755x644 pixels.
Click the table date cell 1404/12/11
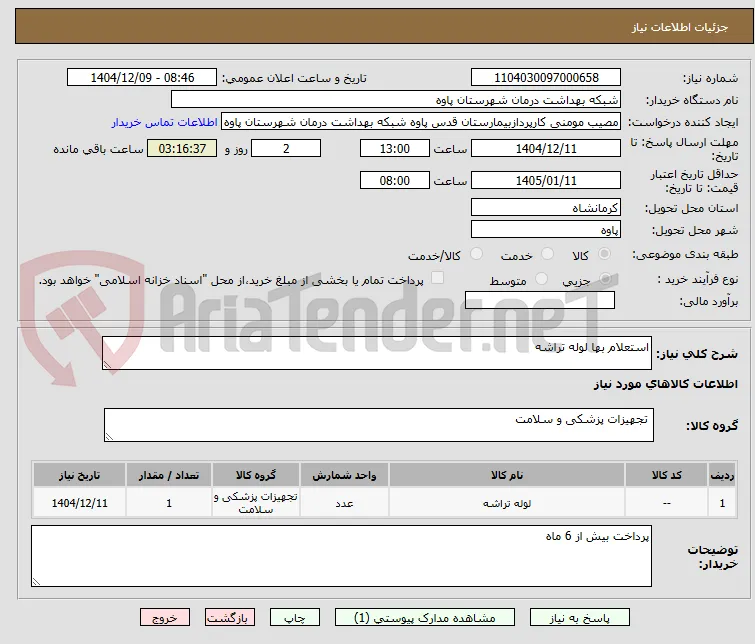pos(79,503)
